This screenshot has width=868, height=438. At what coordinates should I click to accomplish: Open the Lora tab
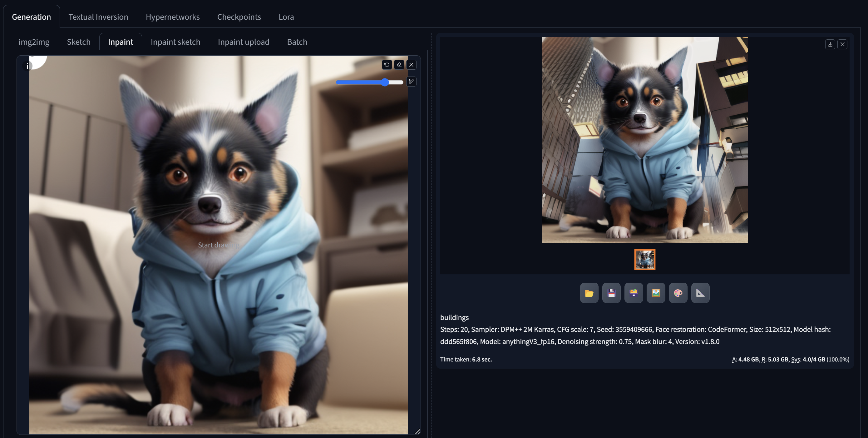click(286, 17)
